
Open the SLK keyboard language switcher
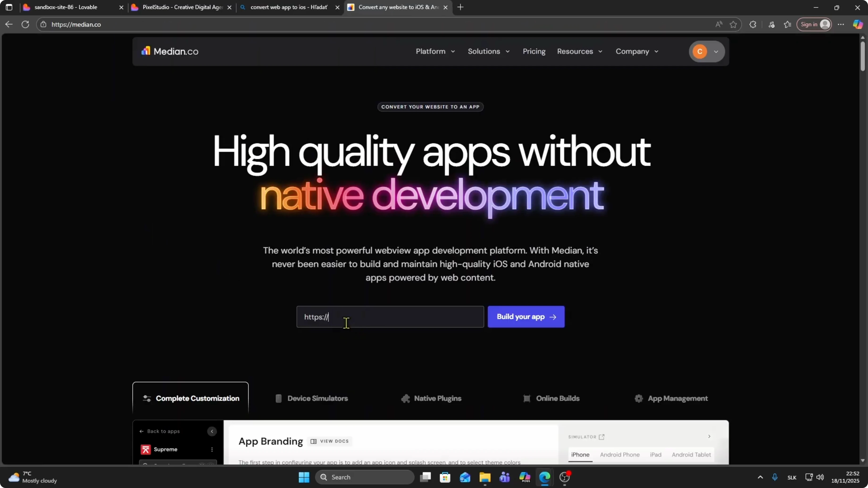pyautogui.click(x=792, y=477)
